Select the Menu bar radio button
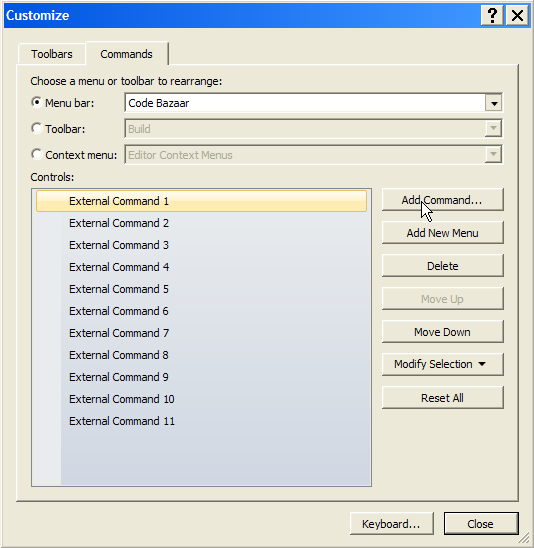Screen dimensions: 534x548 coord(36,102)
